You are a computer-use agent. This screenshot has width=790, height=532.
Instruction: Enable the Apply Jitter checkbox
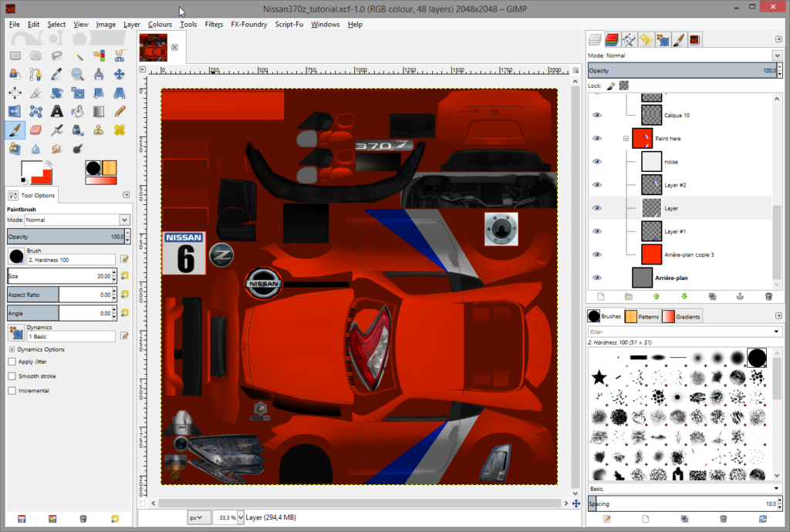click(12, 362)
